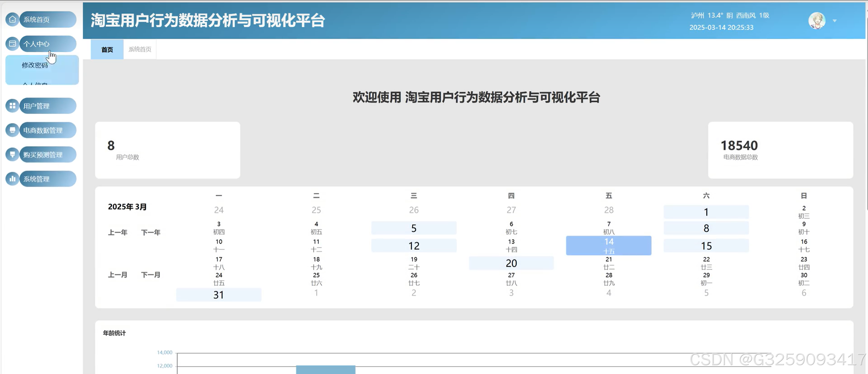Select calendar date 13 十四
The image size is (868, 374).
pyautogui.click(x=511, y=246)
